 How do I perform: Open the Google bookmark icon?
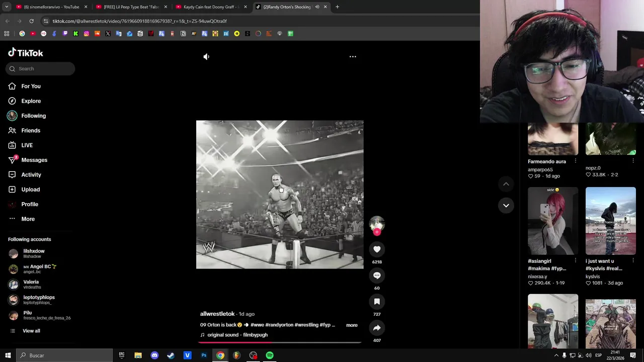(22, 34)
